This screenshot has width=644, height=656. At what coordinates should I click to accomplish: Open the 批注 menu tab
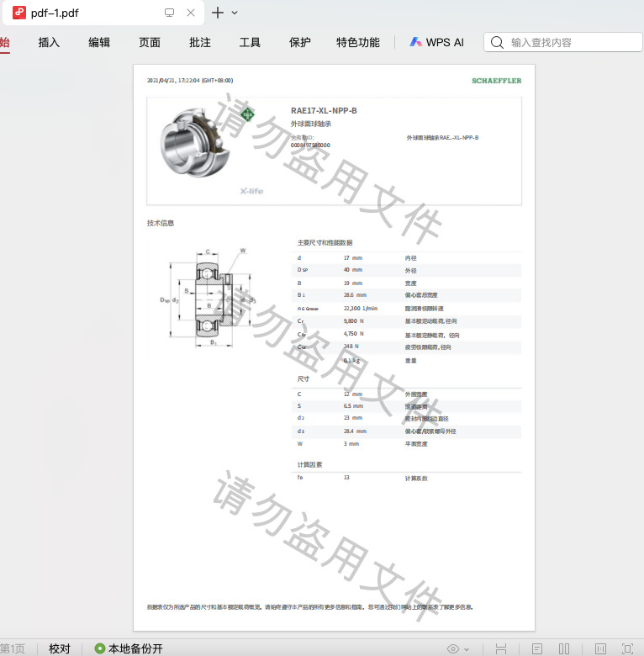(x=199, y=42)
